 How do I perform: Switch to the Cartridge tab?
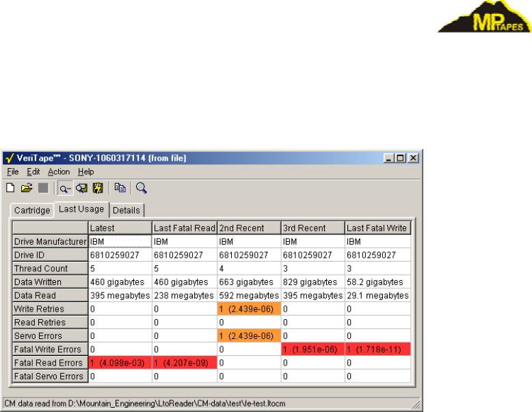tap(32, 210)
